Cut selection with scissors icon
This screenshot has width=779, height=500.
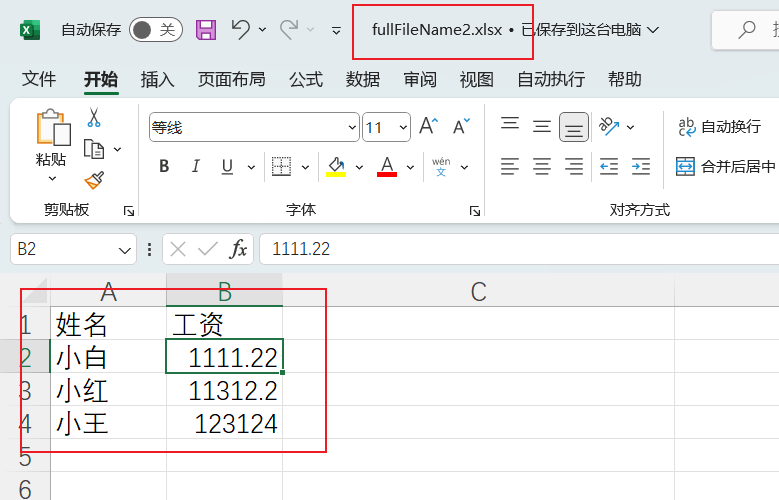click(x=94, y=117)
